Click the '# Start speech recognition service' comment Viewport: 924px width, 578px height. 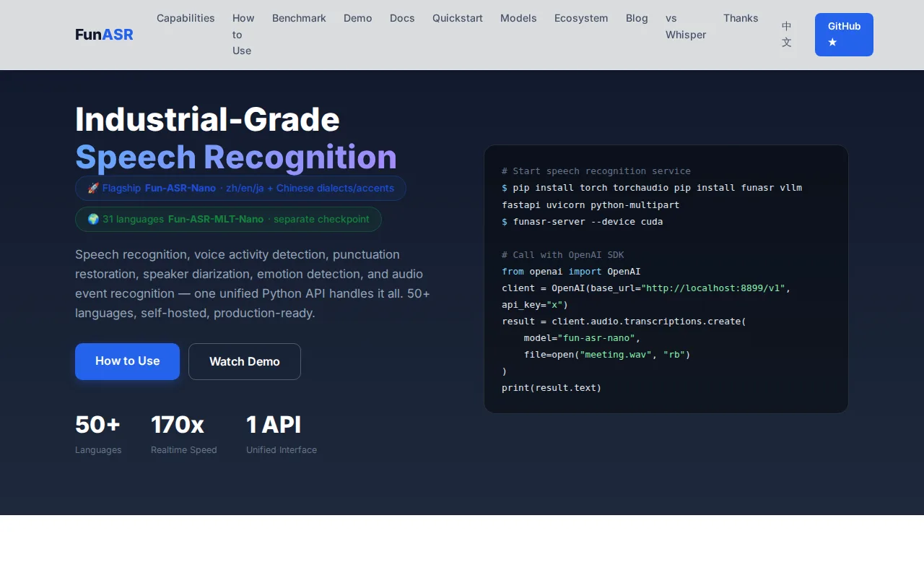click(x=596, y=171)
